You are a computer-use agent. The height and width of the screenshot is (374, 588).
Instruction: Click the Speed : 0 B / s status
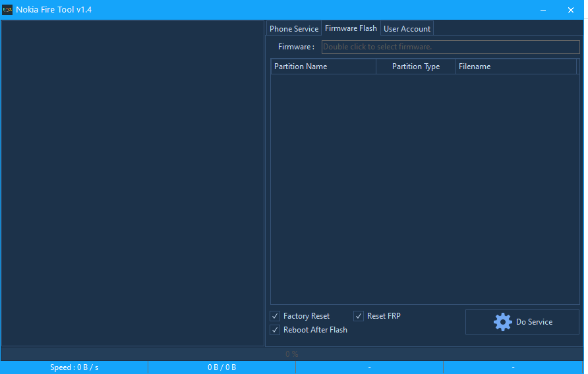(x=74, y=367)
